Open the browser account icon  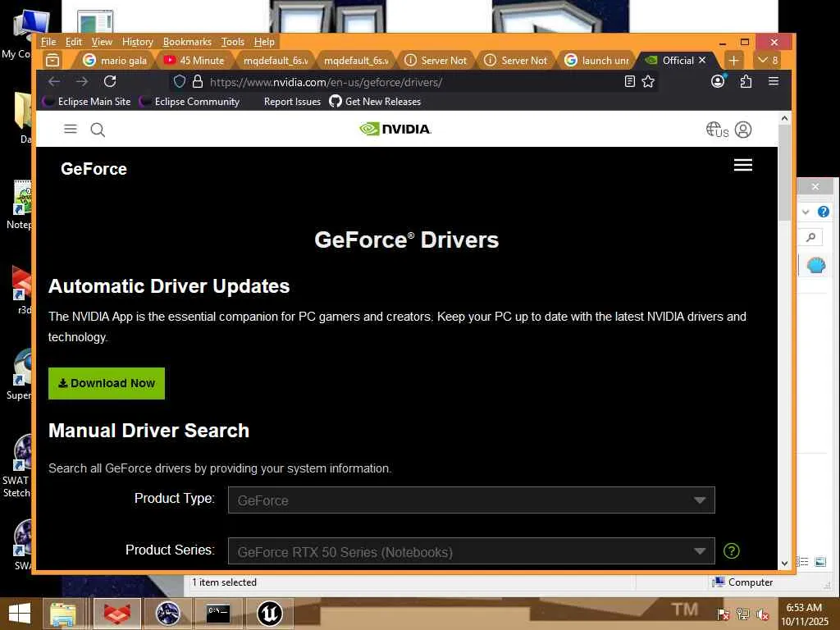(x=718, y=81)
